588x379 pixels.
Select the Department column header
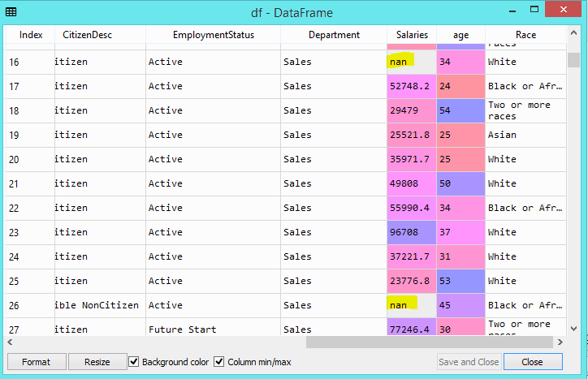coord(334,35)
